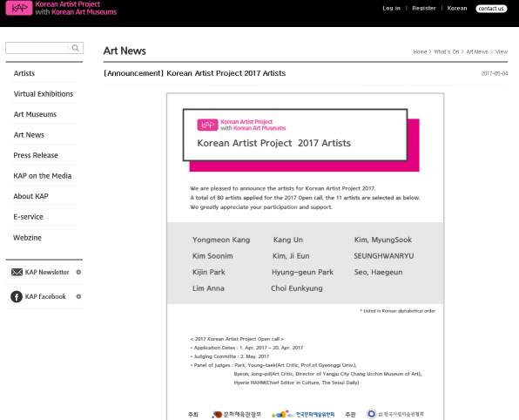Screen dimensions: 519x420
Task: Click the blue circular museum association logo
Action: 371,414
